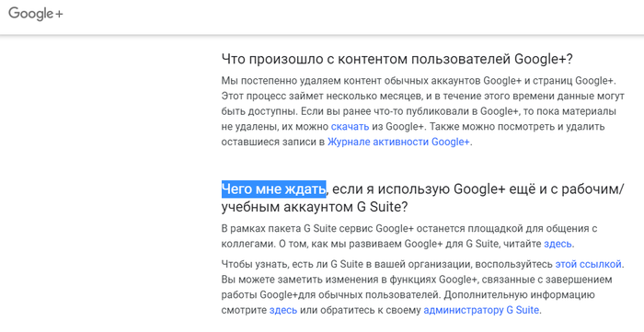Click the line starting 'В рамках пакета G Suite'
The image size is (644, 332).
pos(409,229)
